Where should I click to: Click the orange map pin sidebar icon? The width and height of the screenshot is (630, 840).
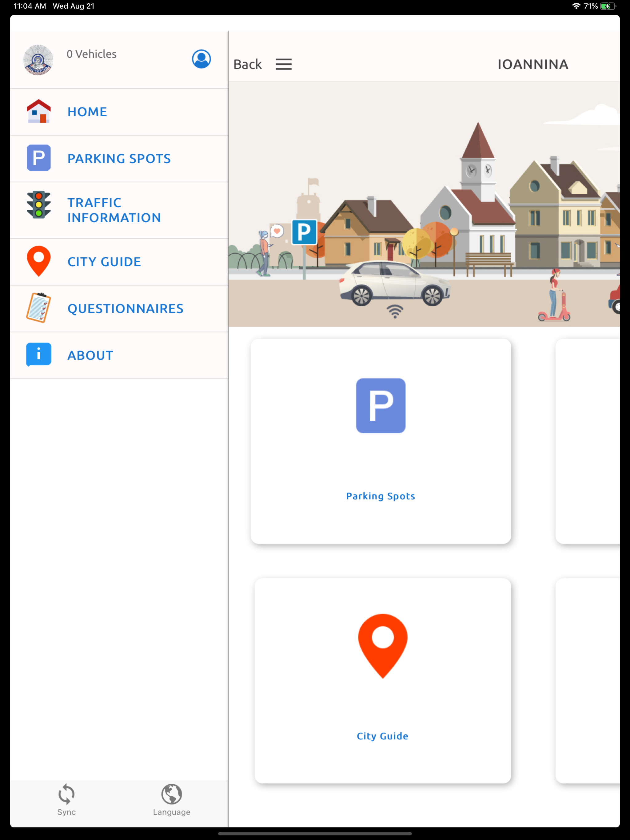click(x=38, y=261)
